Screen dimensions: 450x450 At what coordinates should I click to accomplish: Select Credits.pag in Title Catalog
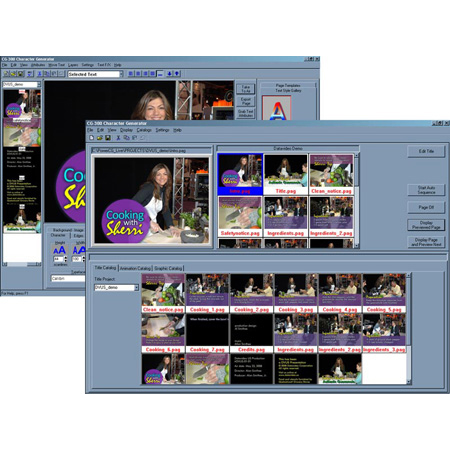[251, 333]
